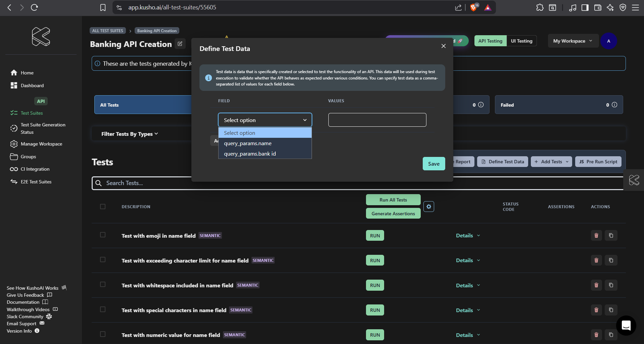Open the browser hamburger menu
Viewport: 644px width, 344px height.
coord(635,7)
